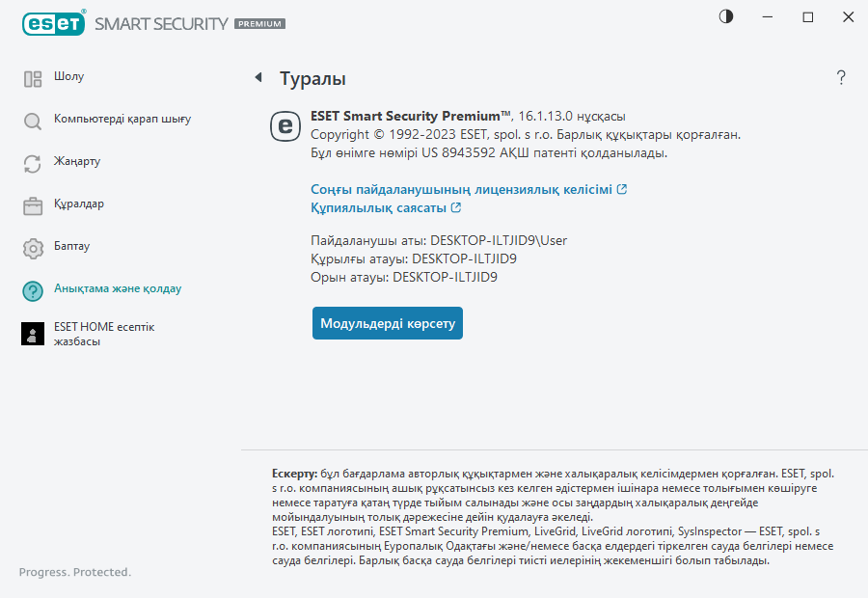
Task: Click the help question-mark circle icon in sidebar
Action: (x=33, y=291)
